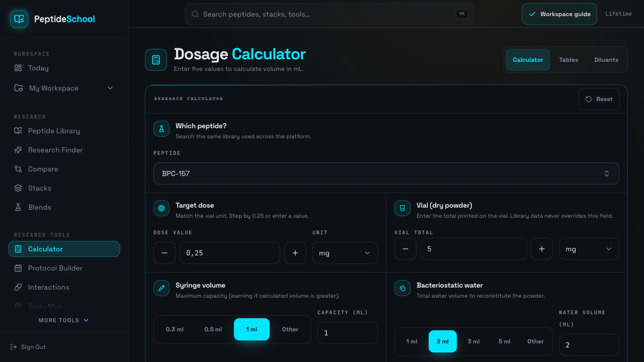
Task: Open Blends in the sidebar
Action: point(64,207)
